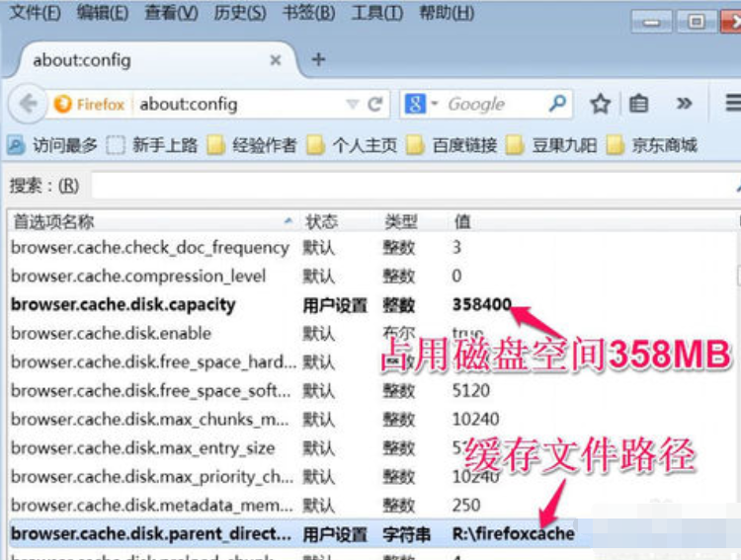Open the 文件(F) menu

[35, 12]
